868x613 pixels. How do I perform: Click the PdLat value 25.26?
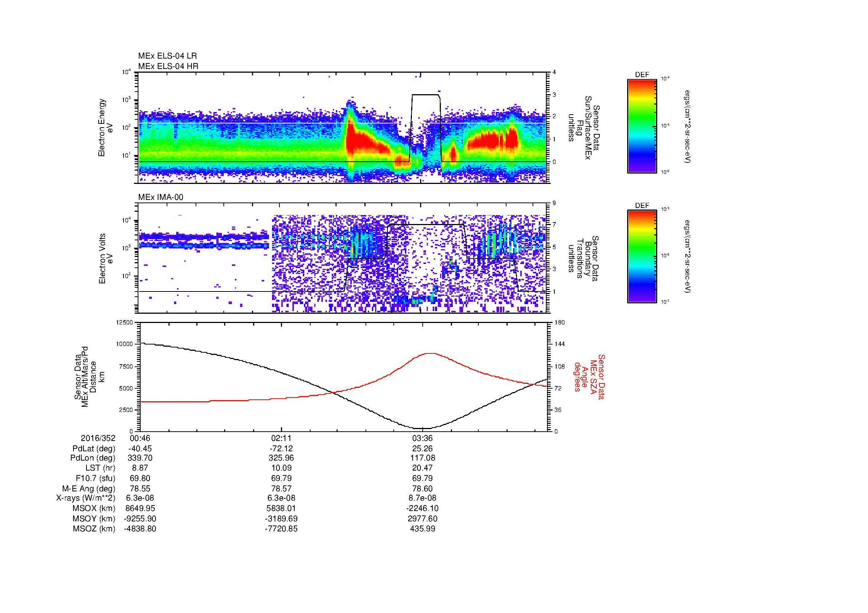tap(422, 449)
